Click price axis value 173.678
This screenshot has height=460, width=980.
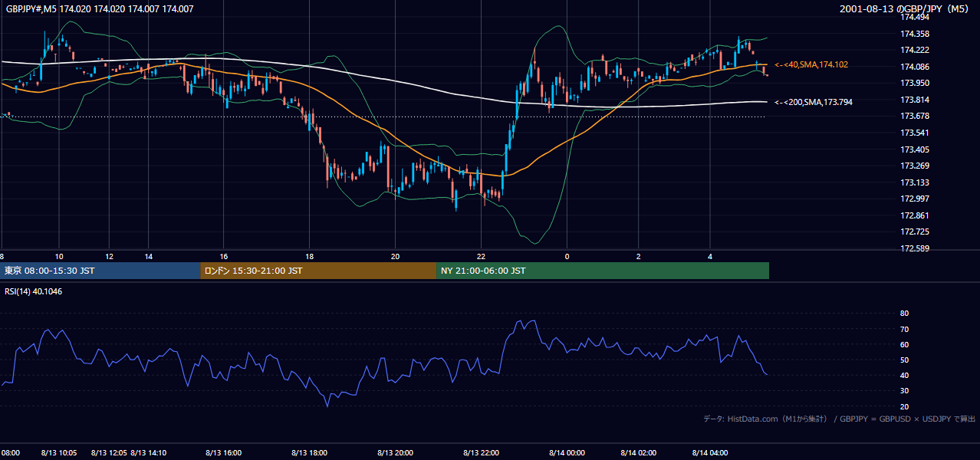coord(914,116)
